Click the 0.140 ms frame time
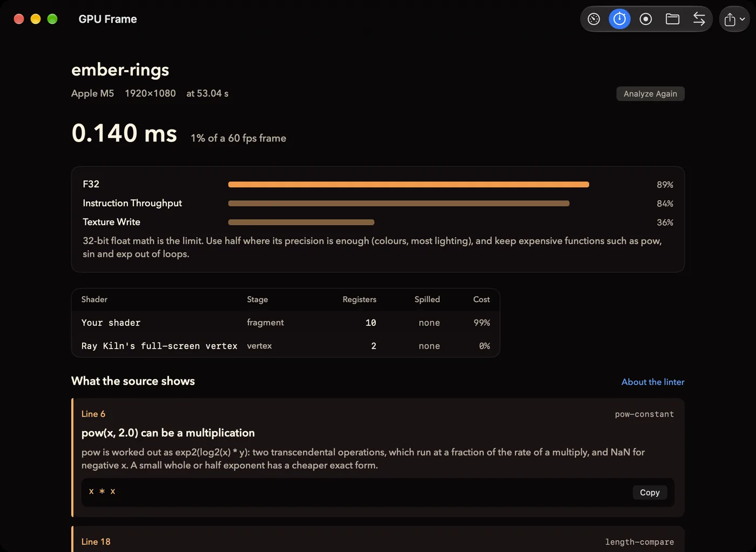This screenshot has height=552, width=756. click(124, 133)
